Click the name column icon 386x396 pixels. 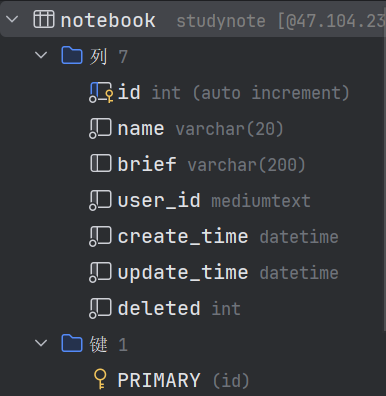[x=100, y=128]
